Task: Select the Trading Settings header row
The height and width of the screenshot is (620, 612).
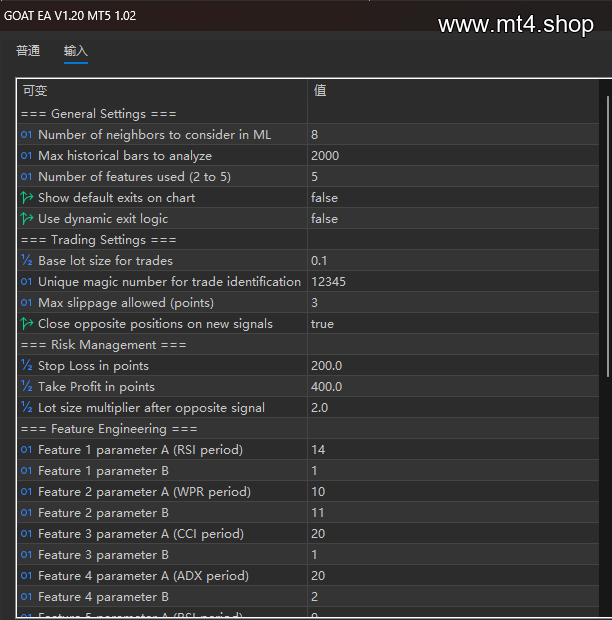Action: click(308, 240)
